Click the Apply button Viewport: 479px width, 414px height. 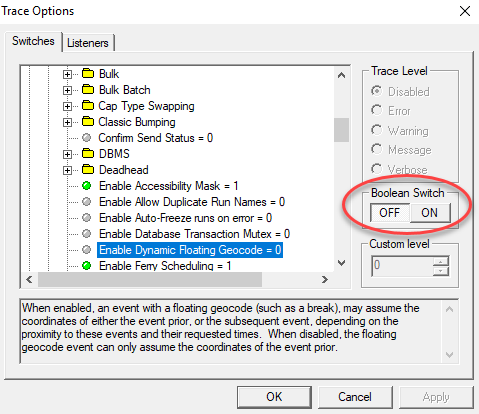(x=436, y=397)
